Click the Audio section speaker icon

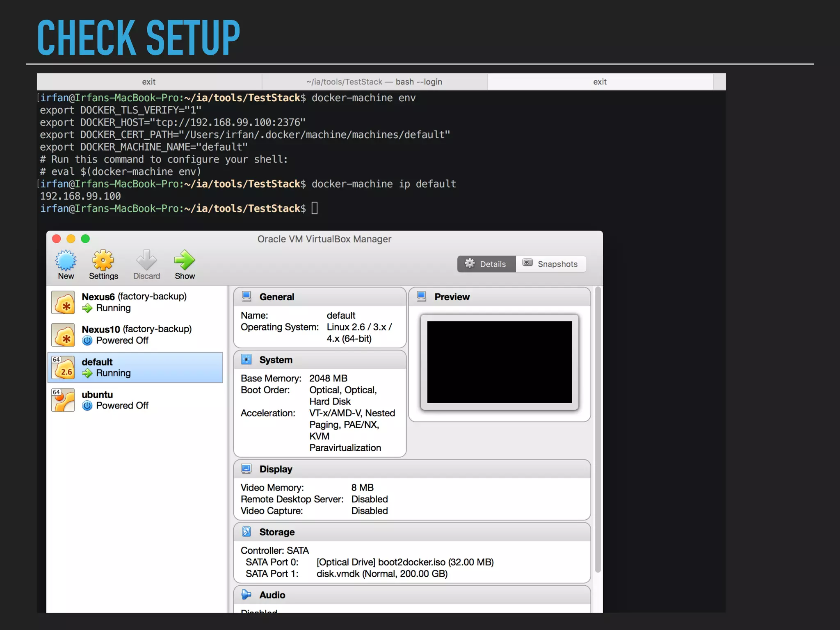(247, 594)
